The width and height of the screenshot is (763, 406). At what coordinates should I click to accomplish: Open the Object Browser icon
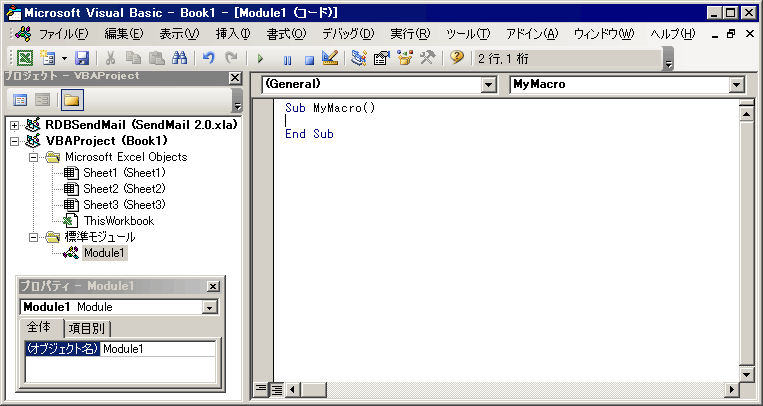[405, 58]
